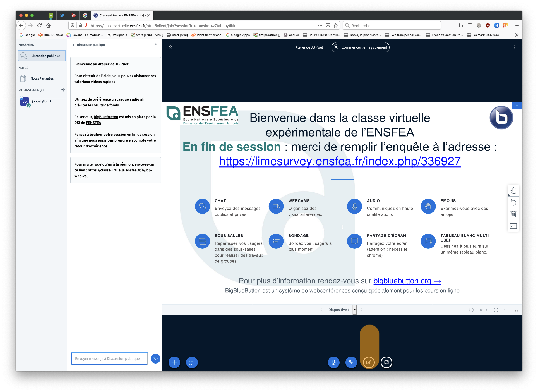538x392 pixels.
Task: Toggle multi-user whiteboard mode
Action: point(513,226)
